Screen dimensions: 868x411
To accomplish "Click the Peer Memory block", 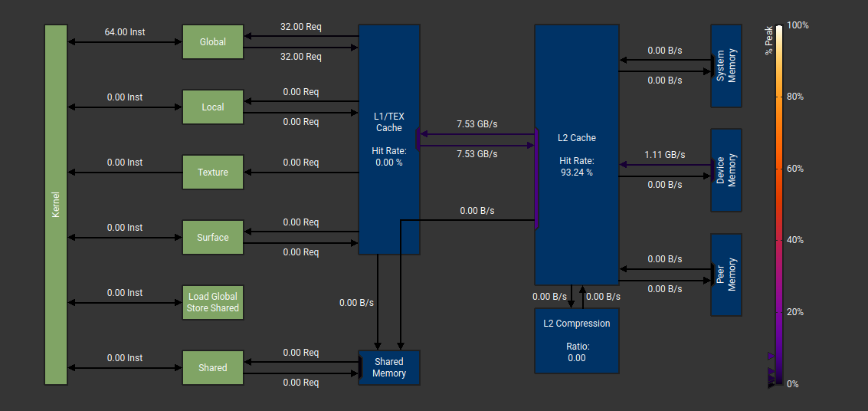I will coord(726,275).
